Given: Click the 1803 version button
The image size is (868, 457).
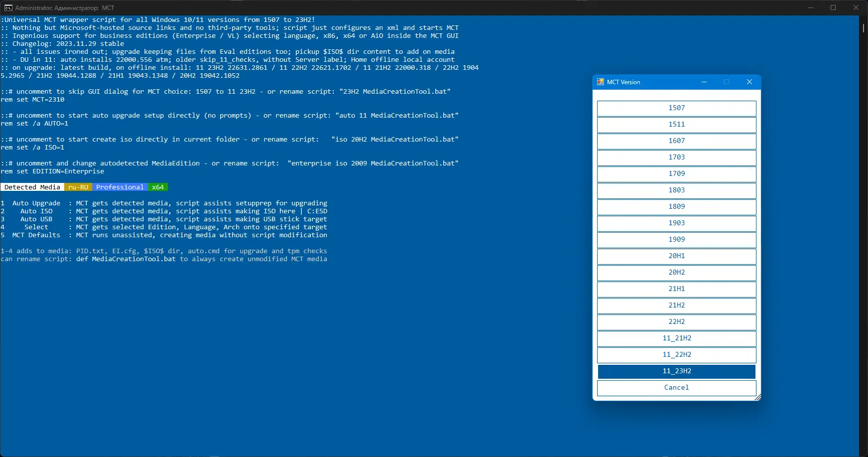Looking at the screenshot, I should click(677, 190).
